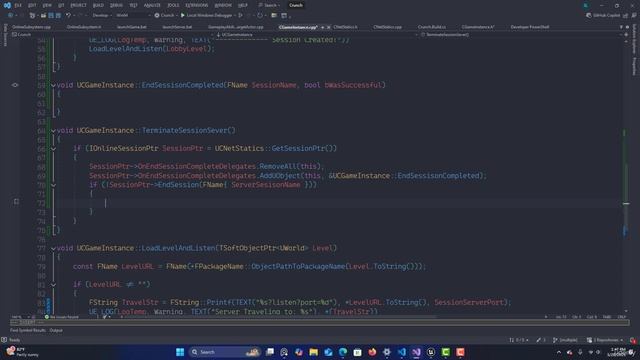Open the red C app in taskbar
640x360 pixels.
pos(460,352)
